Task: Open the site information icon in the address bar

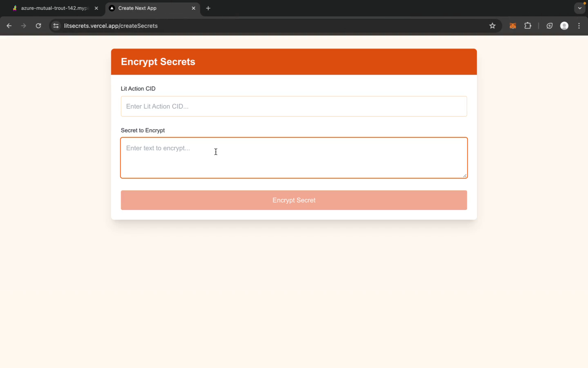Action: 56,26
